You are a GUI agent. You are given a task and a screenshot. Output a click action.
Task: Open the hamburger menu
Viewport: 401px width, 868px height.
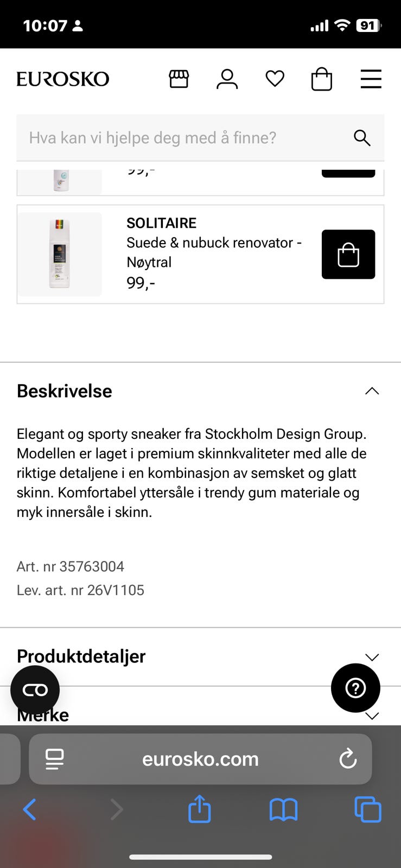371,79
